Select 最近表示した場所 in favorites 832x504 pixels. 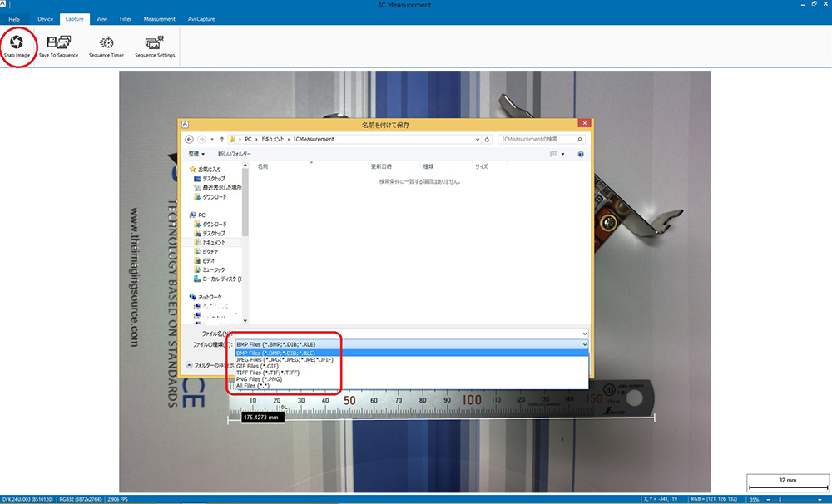pyautogui.click(x=217, y=188)
